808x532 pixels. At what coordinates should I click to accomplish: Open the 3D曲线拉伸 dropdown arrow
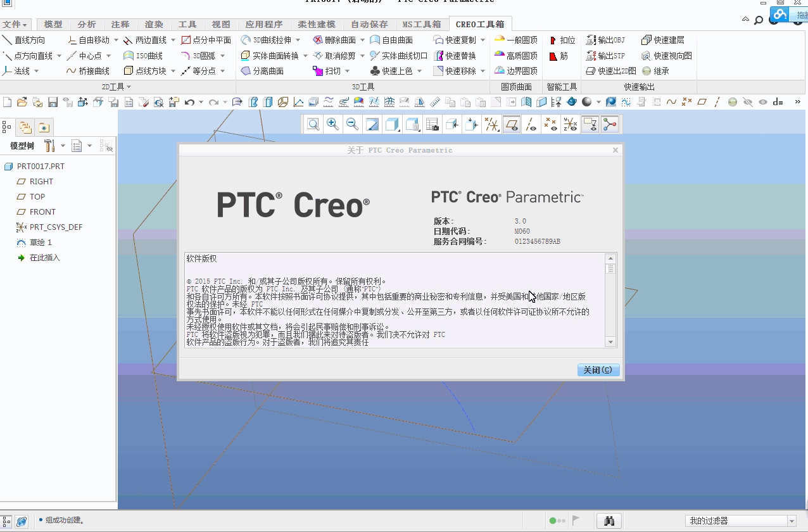pos(298,40)
